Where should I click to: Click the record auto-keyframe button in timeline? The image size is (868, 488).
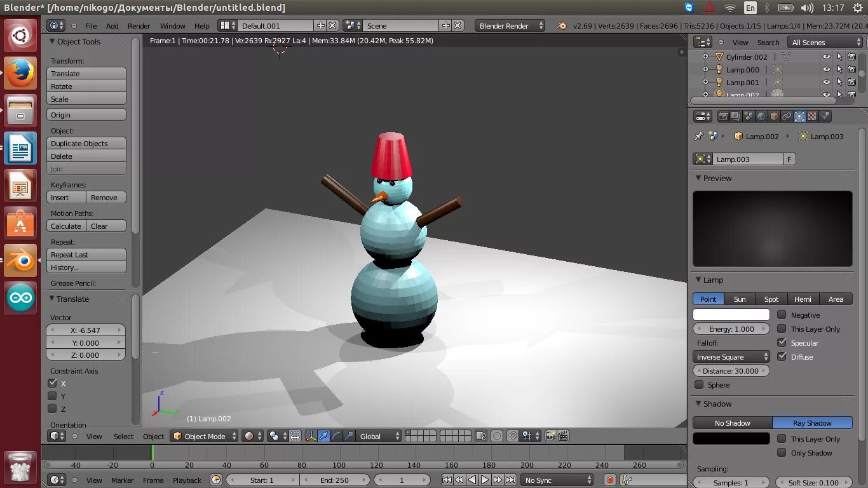(610, 480)
